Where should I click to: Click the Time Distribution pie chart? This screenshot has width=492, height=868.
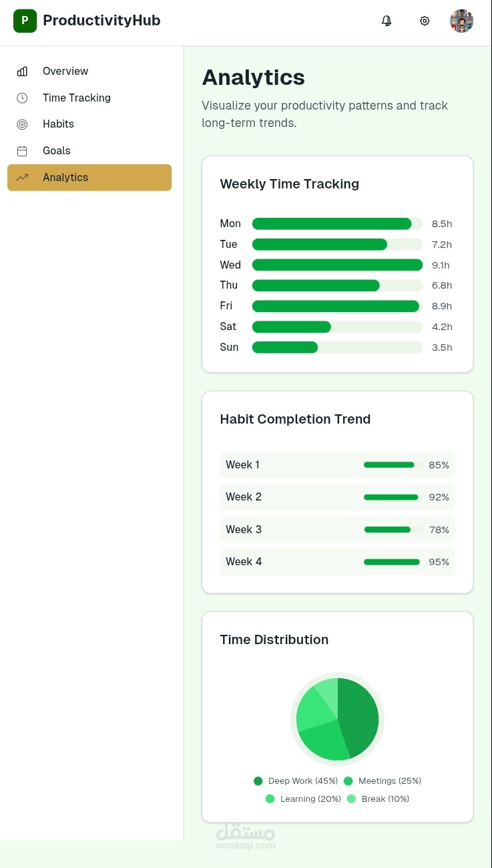pyautogui.click(x=337, y=719)
